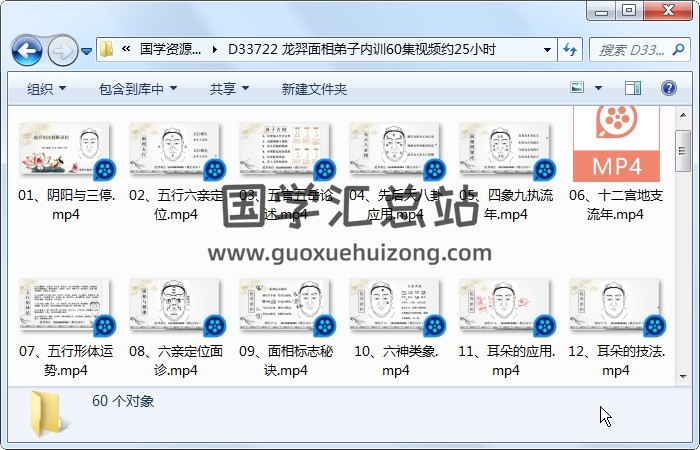Toggle the preview pane button
Viewport: 700px width, 450px height.
pos(632,89)
